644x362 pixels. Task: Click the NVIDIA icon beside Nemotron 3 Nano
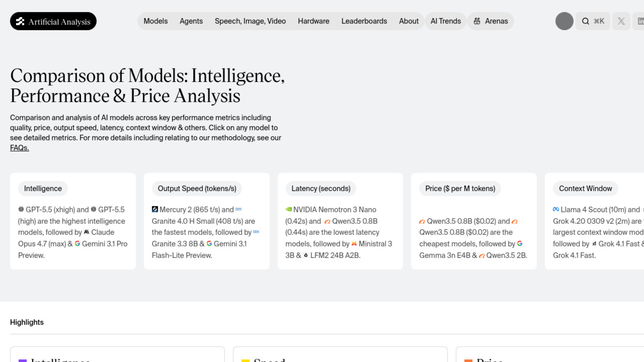click(289, 210)
